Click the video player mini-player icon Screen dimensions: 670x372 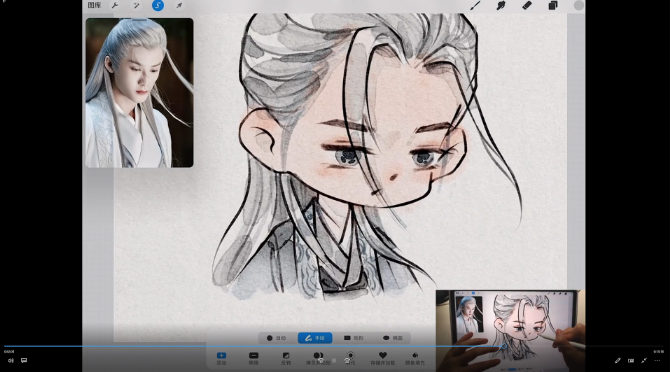[631, 360]
